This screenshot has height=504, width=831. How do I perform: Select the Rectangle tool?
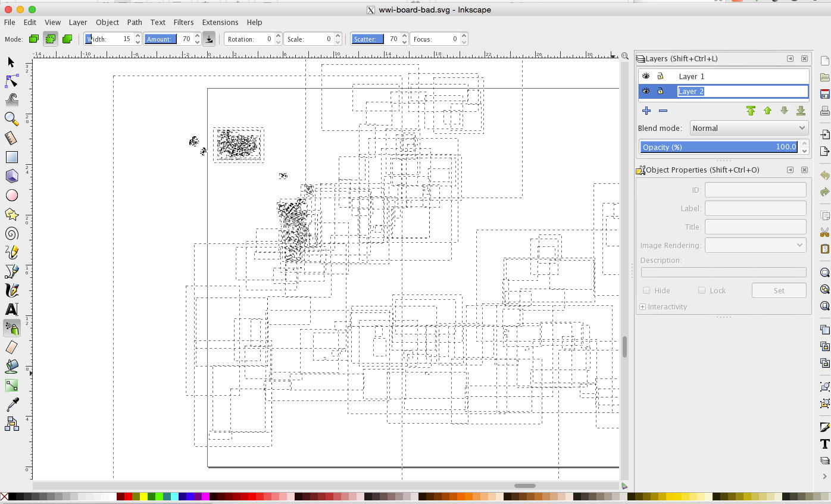(x=11, y=157)
